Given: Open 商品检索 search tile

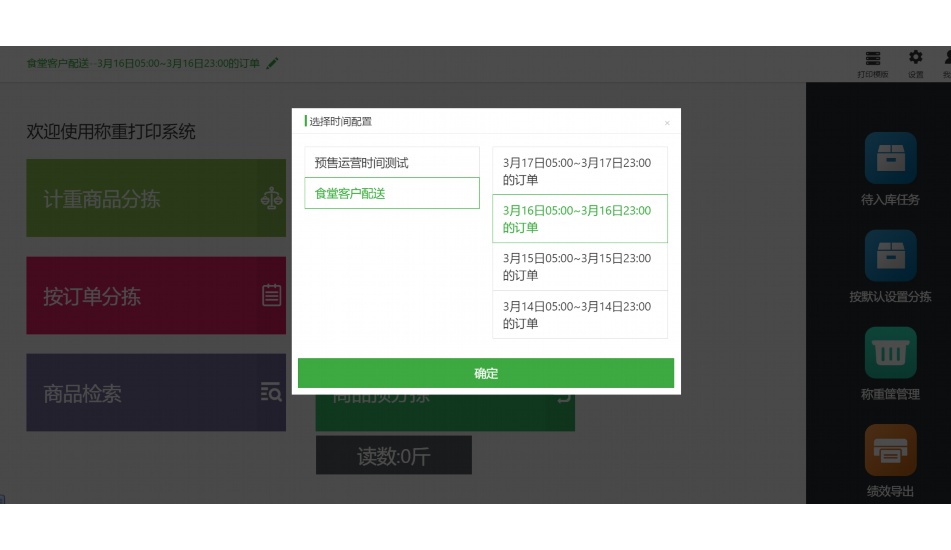Looking at the screenshot, I should point(156,393).
